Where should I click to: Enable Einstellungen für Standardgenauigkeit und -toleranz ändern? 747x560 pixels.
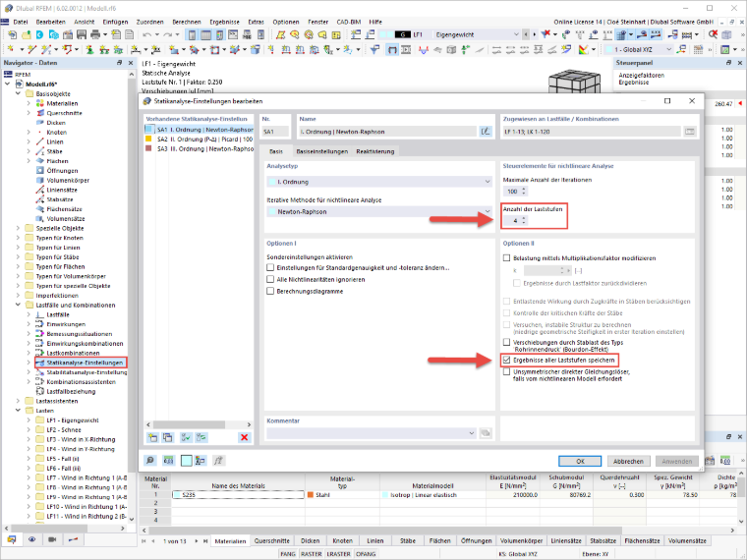[x=270, y=267]
